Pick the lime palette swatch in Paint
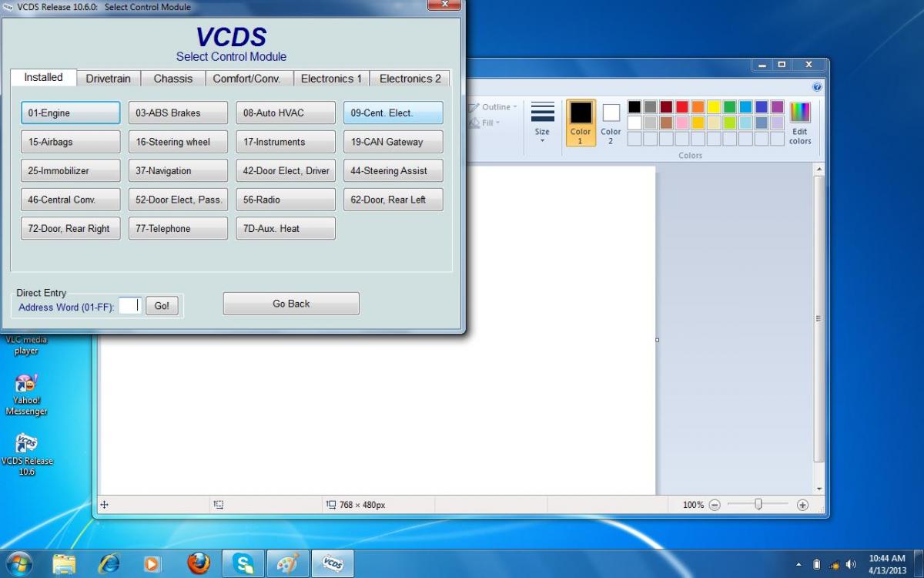Viewport: 924px width, 578px height. click(x=729, y=123)
